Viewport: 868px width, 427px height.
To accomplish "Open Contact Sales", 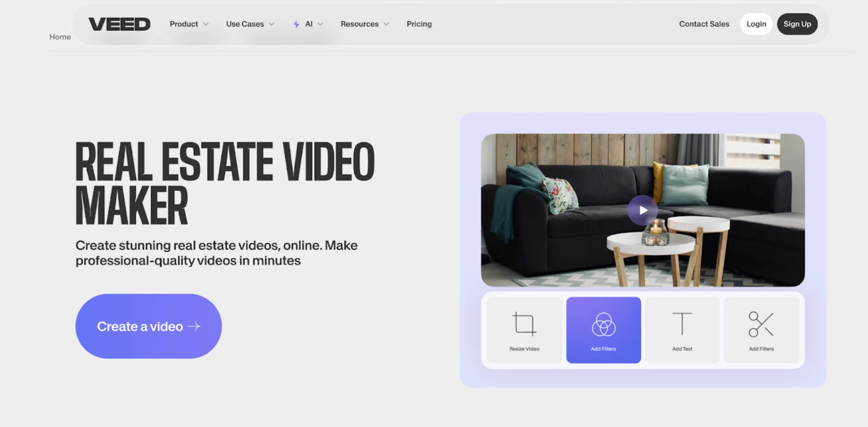I will tap(704, 24).
